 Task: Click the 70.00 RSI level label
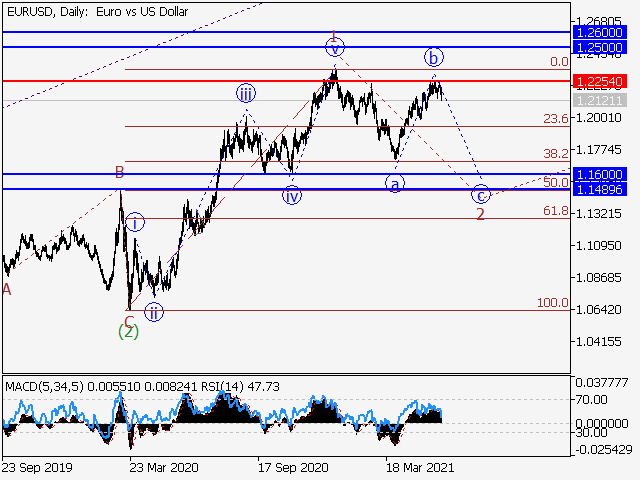click(591, 400)
